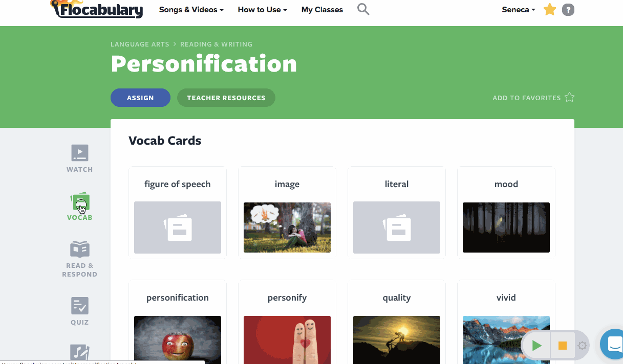The width and height of the screenshot is (623, 364).
Task: Open Teacher Resources button
Action: point(226,98)
